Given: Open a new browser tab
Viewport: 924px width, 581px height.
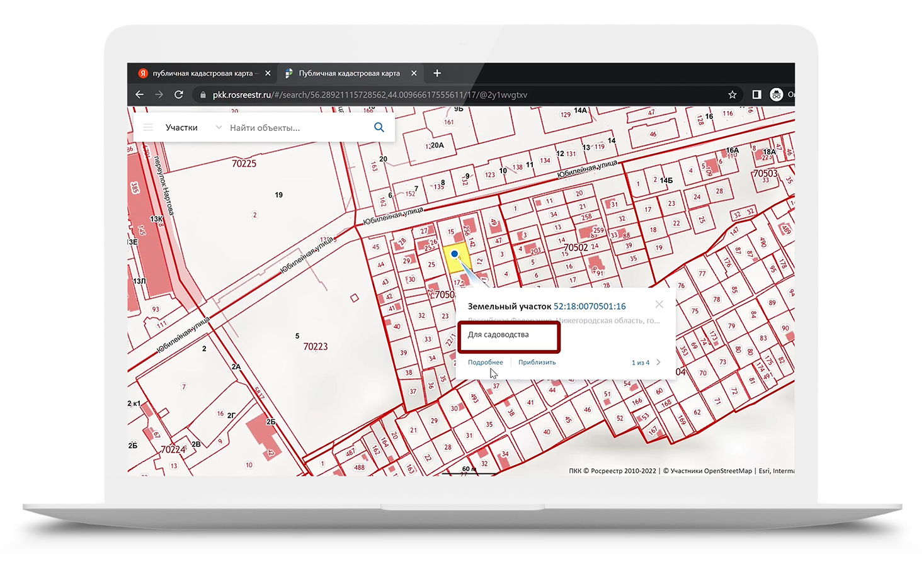Looking at the screenshot, I should tap(437, 73).
